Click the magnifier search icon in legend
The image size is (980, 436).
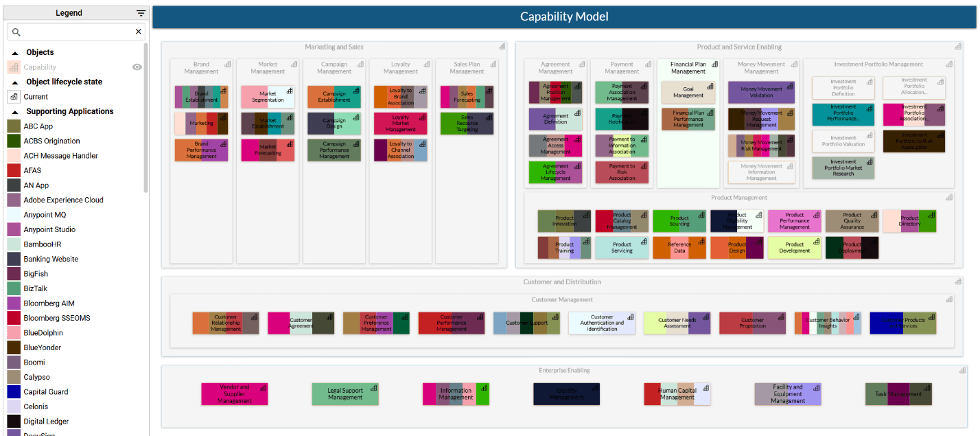16,32
